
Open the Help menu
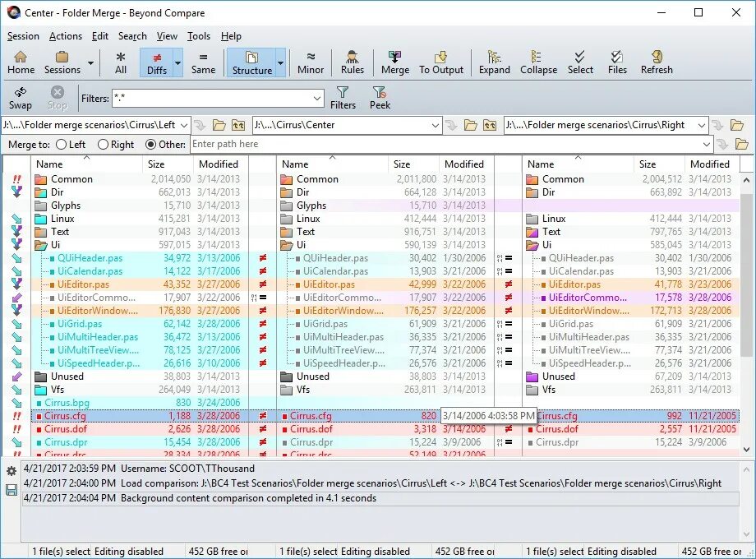231,36
